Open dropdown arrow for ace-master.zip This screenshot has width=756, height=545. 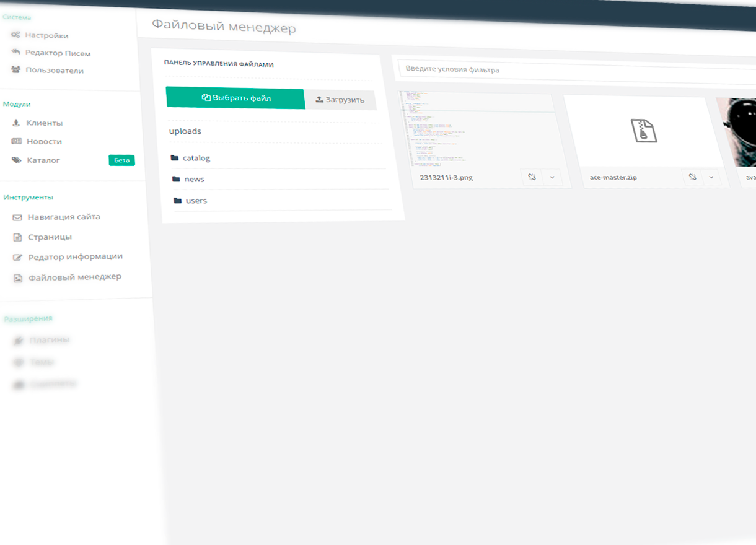pos(711,178)
